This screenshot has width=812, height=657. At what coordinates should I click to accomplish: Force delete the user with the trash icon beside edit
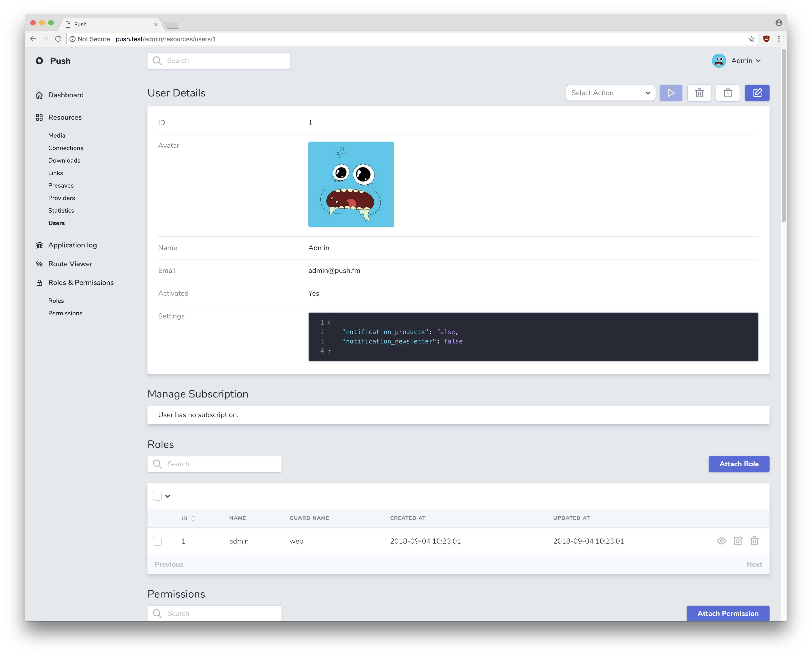click(728, 93)
